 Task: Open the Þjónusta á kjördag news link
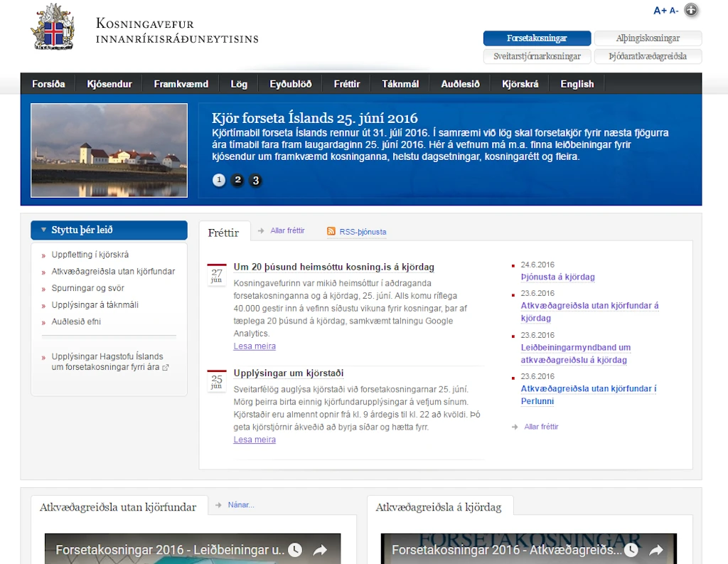click(557, 277)
